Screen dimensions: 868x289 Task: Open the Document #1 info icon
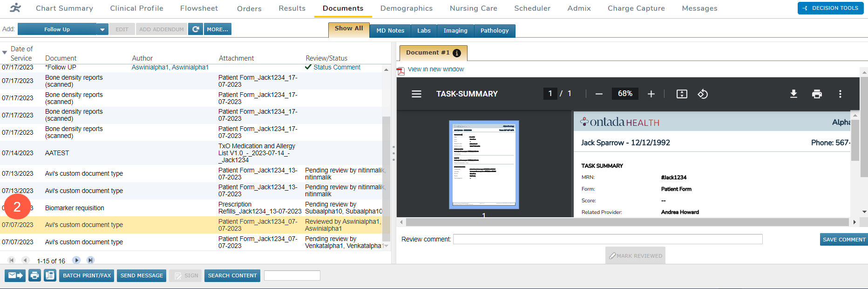[457, 53]
